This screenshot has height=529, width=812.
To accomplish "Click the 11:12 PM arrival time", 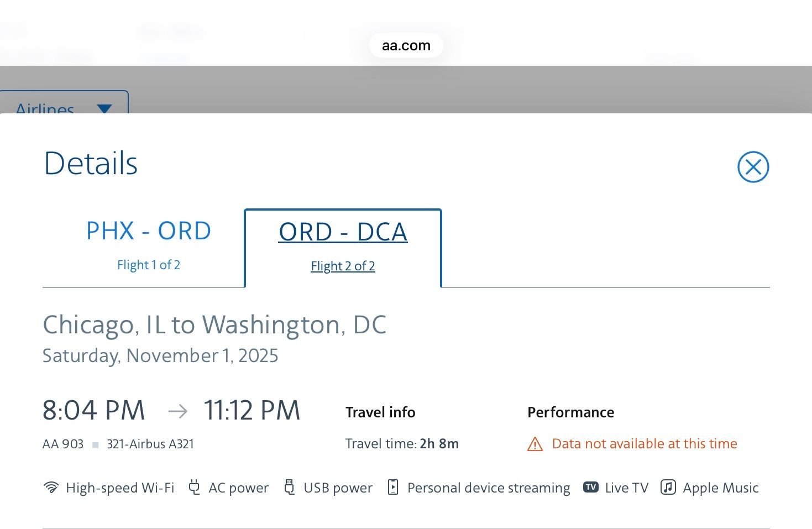I will (x=252, y=411).
